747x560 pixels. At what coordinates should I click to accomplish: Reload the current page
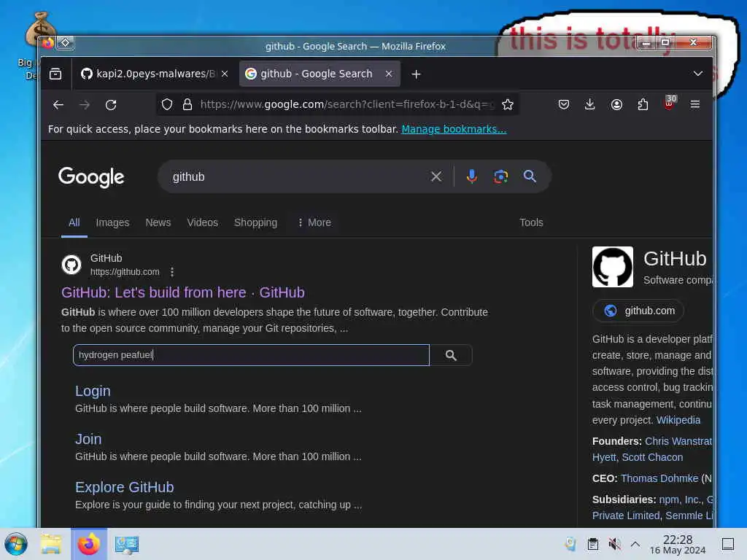click(111, 105)
